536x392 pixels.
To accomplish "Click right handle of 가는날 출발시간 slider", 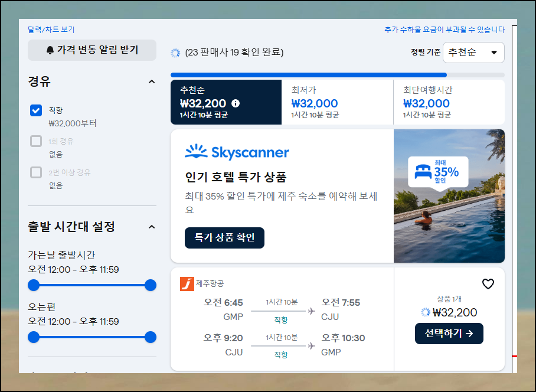I will click(x=151, y=285).
